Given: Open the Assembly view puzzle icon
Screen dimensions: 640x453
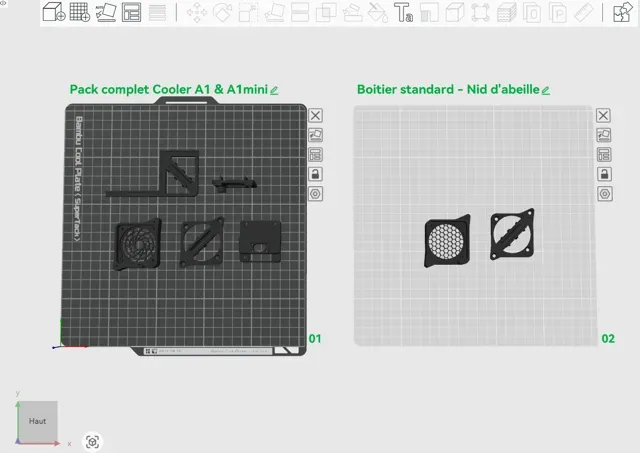Looking at the screenshot, I should pyautogui.click(x=623, y=12).
